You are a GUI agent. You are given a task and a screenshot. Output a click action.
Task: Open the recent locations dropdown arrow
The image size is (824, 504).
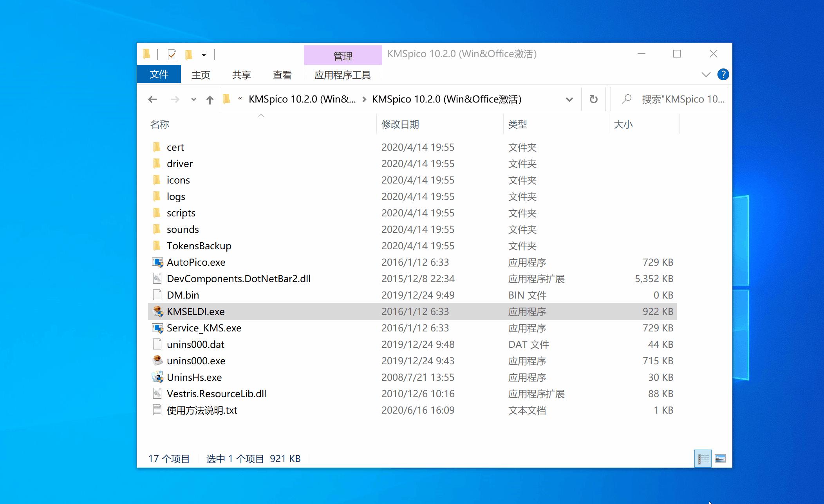pyautogui.click(x=193, y=99)
